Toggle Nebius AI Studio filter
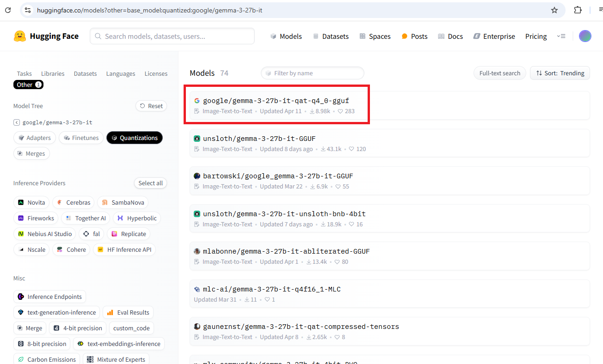 pyautogui.click(x=45, y=234)
